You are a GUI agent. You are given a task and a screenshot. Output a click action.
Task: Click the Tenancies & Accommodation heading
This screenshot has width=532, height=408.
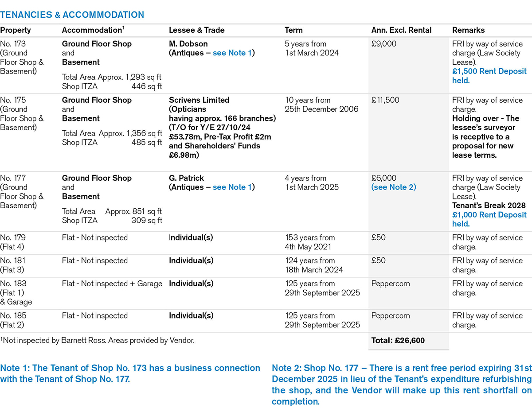pyautogui.click(x=72, y=15)
